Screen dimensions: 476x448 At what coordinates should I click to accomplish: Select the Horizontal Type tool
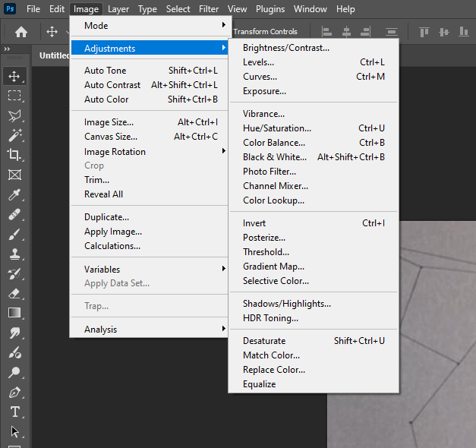click(15, 412)
